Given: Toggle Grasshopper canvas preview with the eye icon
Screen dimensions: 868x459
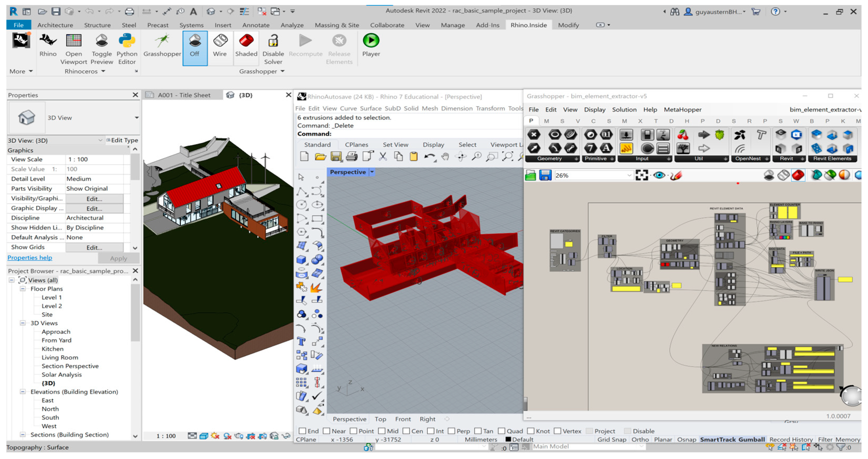Looking at the screenshot, I should (659, 175).
